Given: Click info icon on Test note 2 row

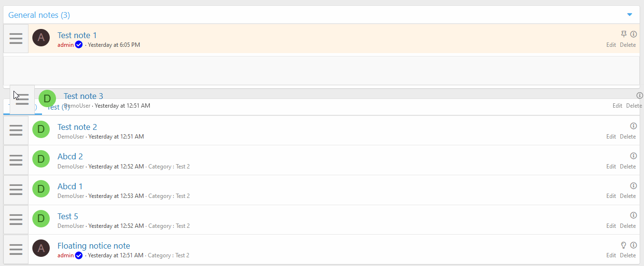Looking at the screenshot, I should pyautogui.click(x=633, y=126).
